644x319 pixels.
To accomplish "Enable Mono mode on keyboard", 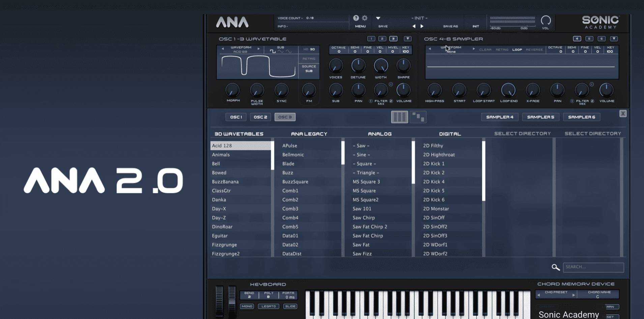I will 247,306.
